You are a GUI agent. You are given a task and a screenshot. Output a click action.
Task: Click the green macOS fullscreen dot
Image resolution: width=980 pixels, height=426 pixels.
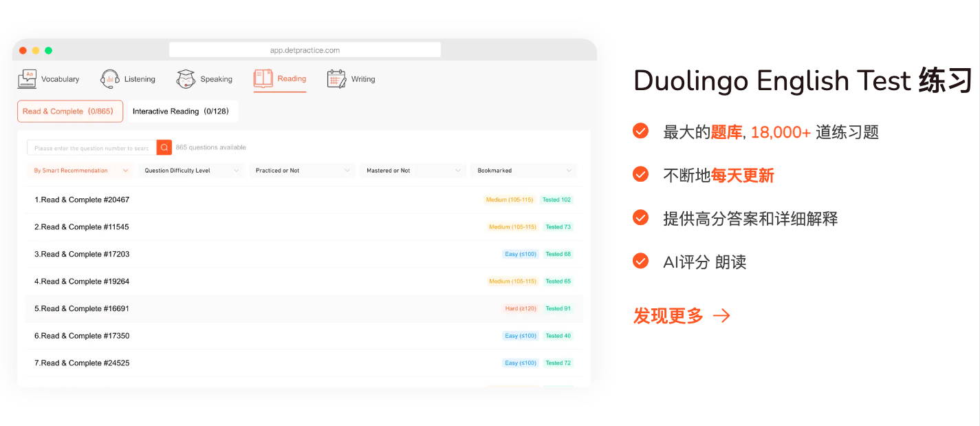click(49, 50)
